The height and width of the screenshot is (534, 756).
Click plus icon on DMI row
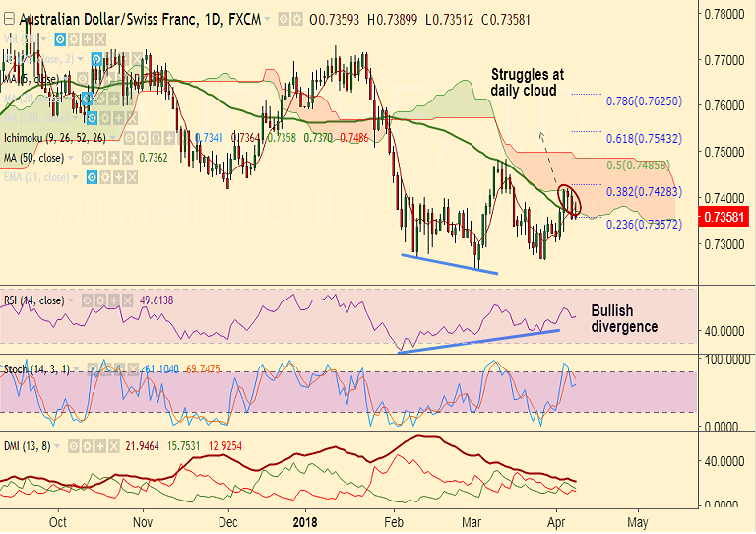click(x=100, y=446)
